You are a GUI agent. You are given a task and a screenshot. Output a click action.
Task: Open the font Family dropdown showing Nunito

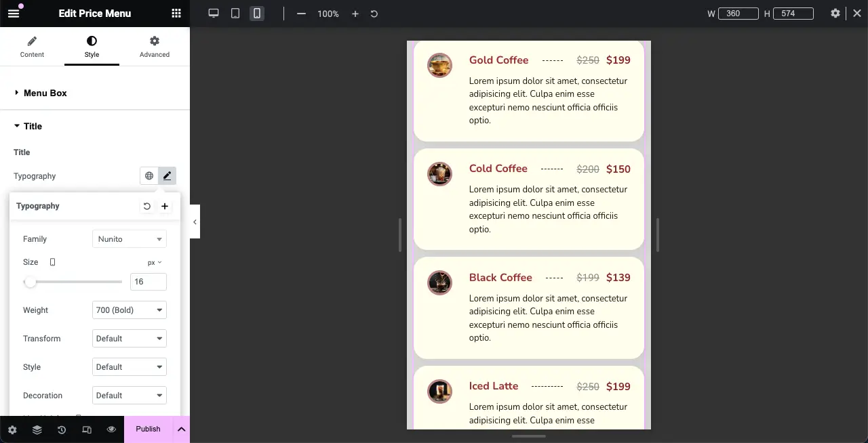point(130,239)
